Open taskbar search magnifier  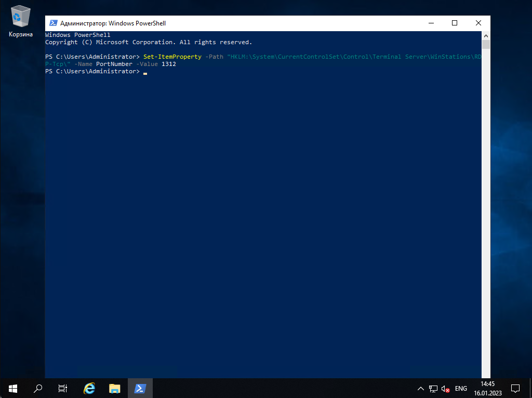coord(38,388)
